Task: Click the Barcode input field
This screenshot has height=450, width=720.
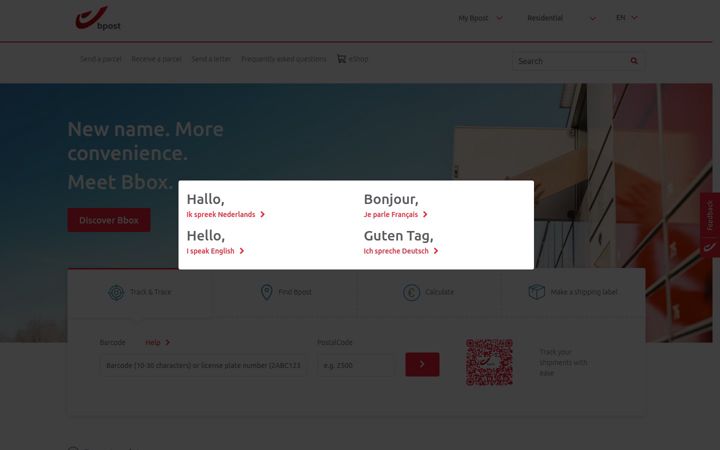Action: click(203, 366)
